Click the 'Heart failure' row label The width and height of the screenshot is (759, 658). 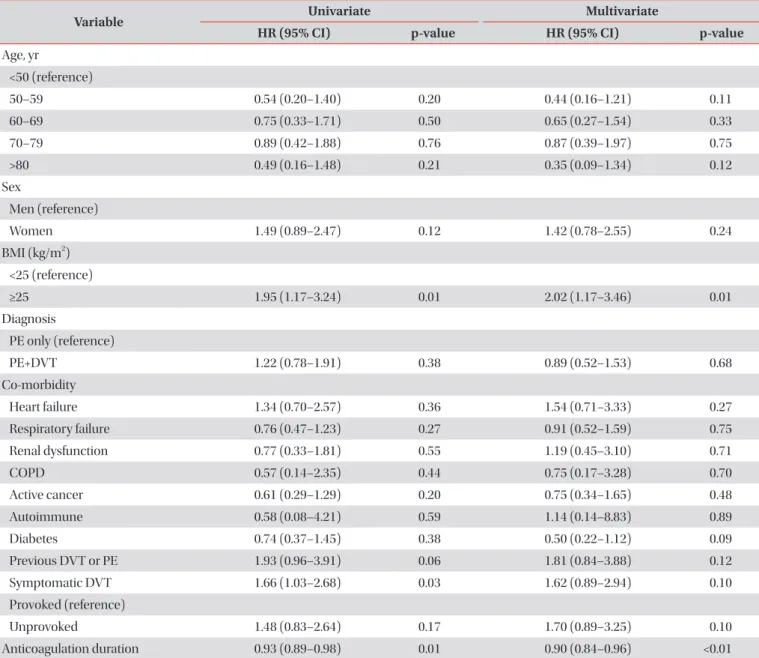pos(43,407)
